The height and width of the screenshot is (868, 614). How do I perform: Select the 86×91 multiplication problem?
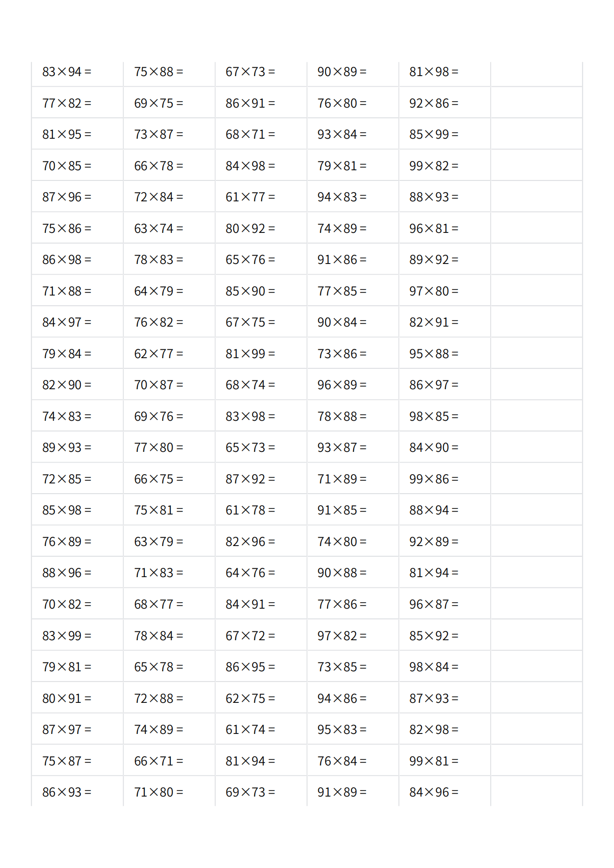tap(250, 103)
